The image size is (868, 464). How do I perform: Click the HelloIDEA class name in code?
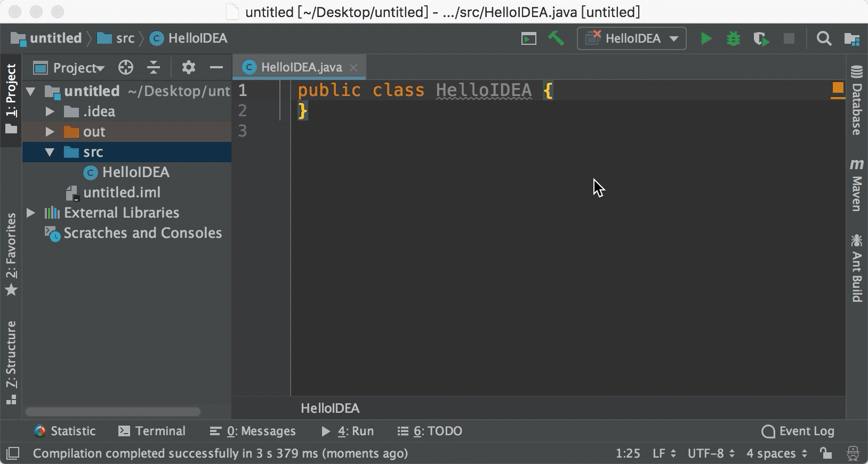point(484,90)
